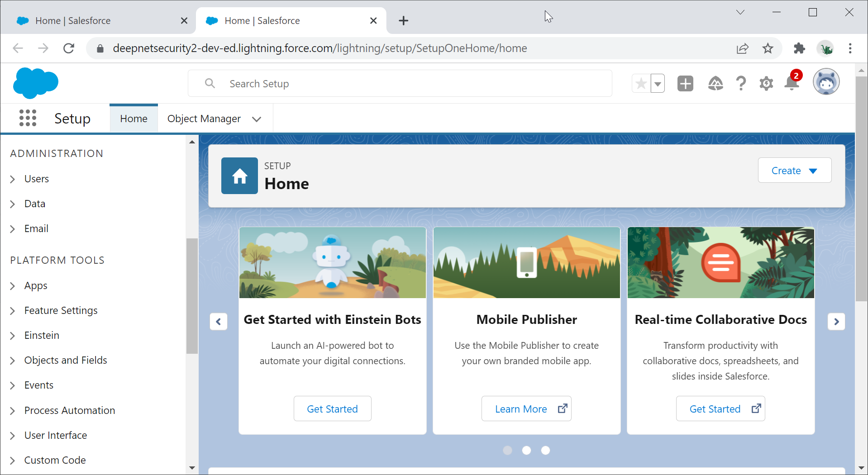Screen dimensions: 868x475
Task: Select the second carousel page dot
Action: coord(526,450)
